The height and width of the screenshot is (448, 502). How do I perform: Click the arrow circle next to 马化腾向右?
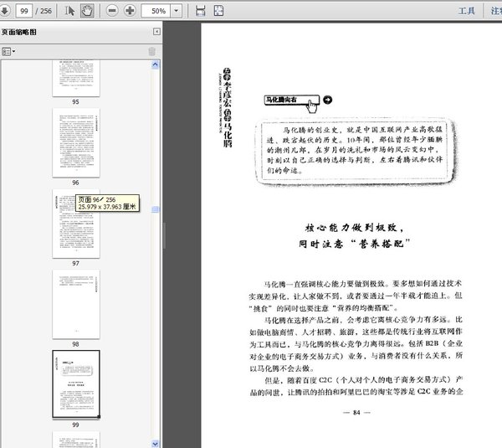(327, 100)
